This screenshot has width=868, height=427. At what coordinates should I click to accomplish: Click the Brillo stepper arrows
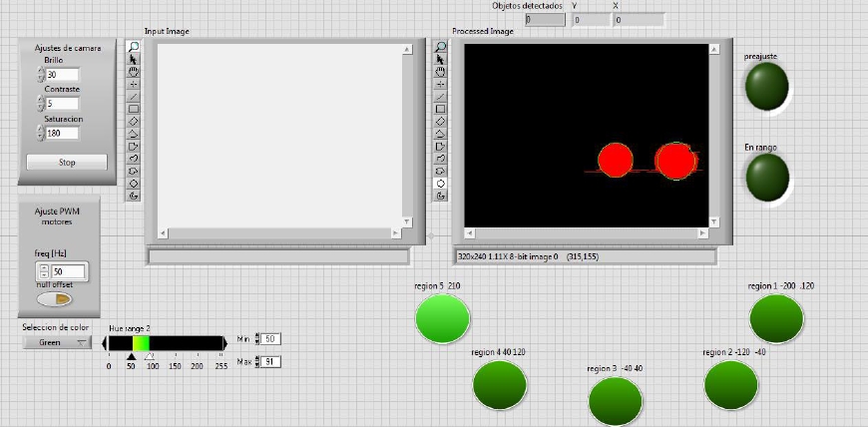click(41, 75)
